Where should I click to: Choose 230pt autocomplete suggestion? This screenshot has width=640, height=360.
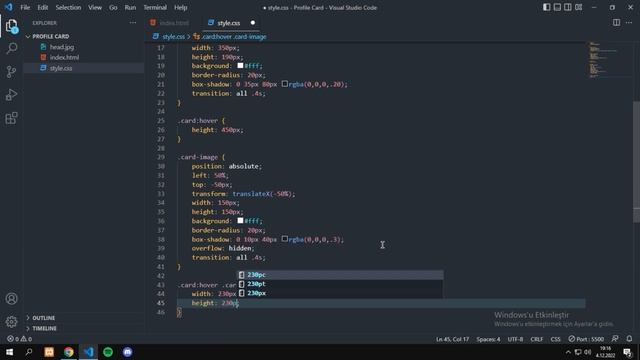pos(340,284)
